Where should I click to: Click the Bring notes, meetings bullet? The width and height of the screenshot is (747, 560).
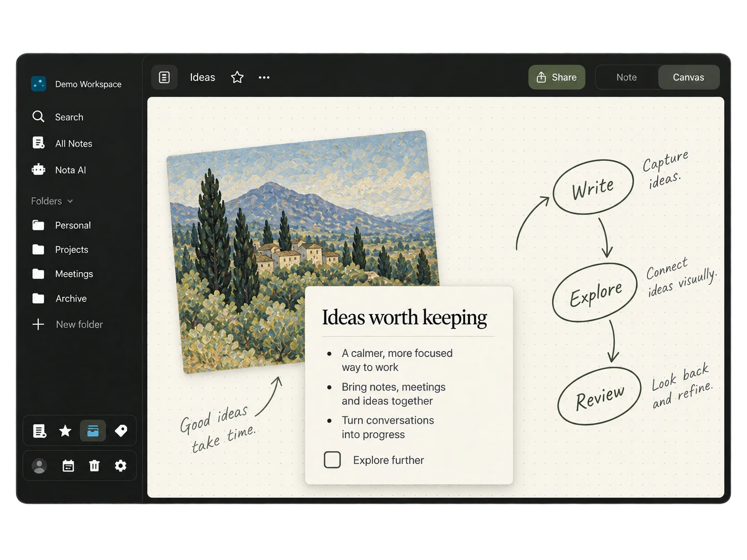393,394
